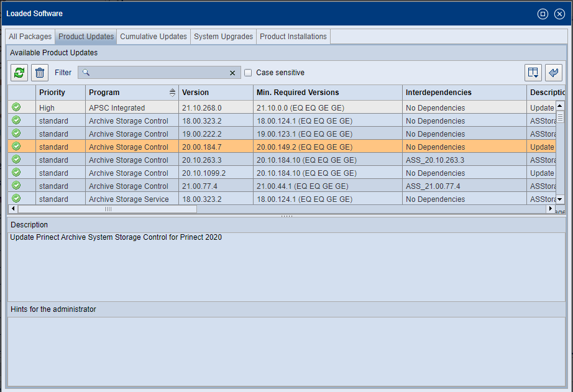Viewport: 573px width, 392px height.
Task: Click the sort arrow on Program column
Action: [x=172, y=91]
